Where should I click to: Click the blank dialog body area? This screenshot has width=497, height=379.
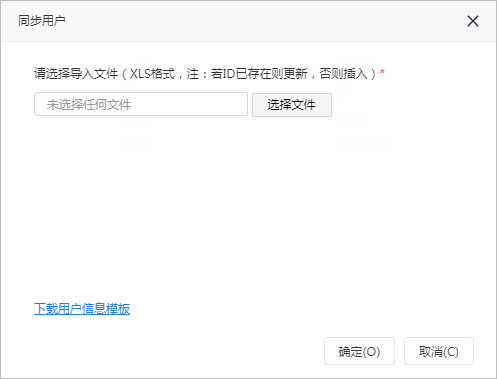[248, 207]
